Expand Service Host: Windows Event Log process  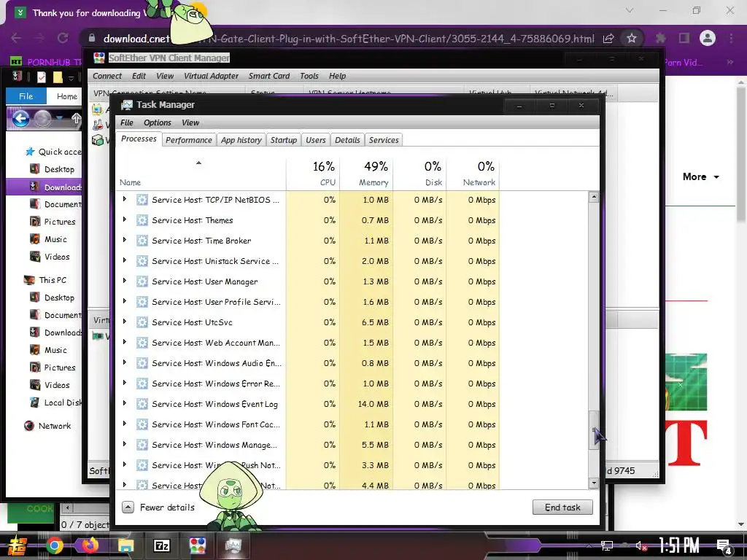125,403
